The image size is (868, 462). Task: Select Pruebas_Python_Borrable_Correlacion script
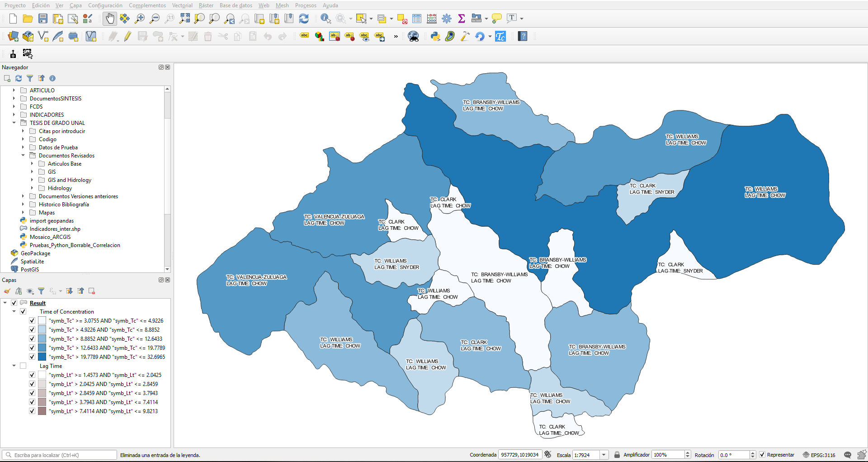[75, 245]
